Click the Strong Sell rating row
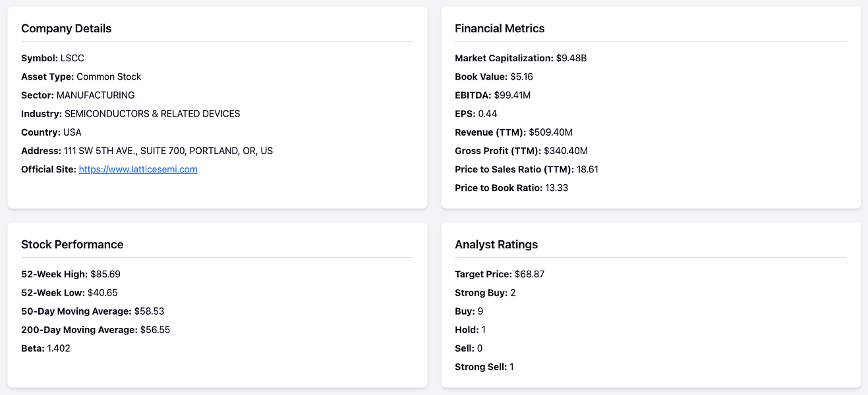Viewport: 868px width, 395px height. [x=484, y=367]
